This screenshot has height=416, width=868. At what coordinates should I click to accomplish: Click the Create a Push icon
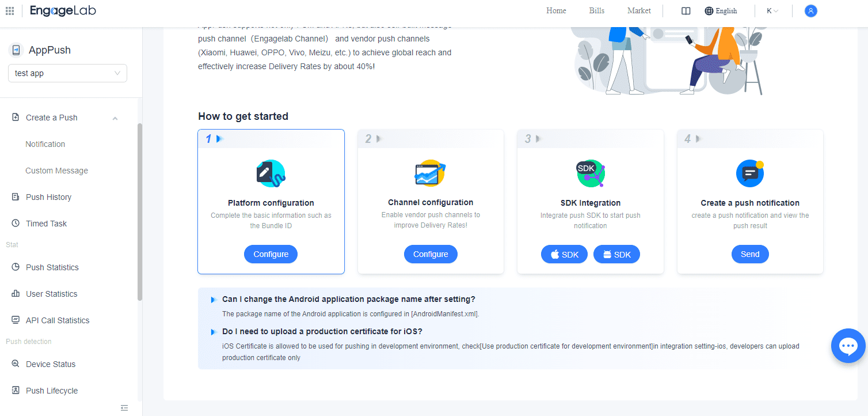[16, 118]
